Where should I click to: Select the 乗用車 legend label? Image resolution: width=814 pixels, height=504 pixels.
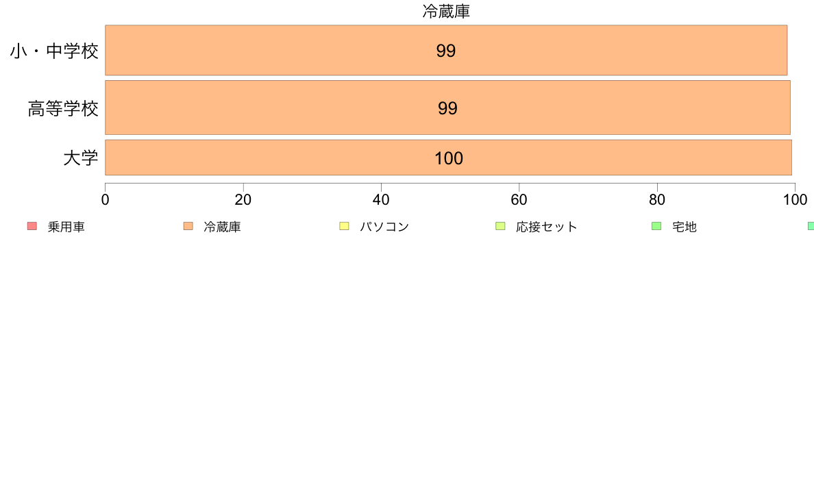[x=66, y=227]
